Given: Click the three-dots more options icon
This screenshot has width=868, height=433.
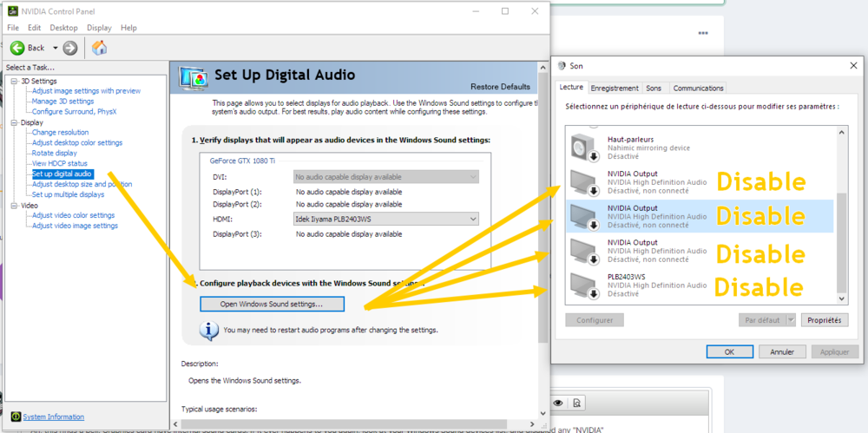Looking at the screenshot, I should pos(702,34).
